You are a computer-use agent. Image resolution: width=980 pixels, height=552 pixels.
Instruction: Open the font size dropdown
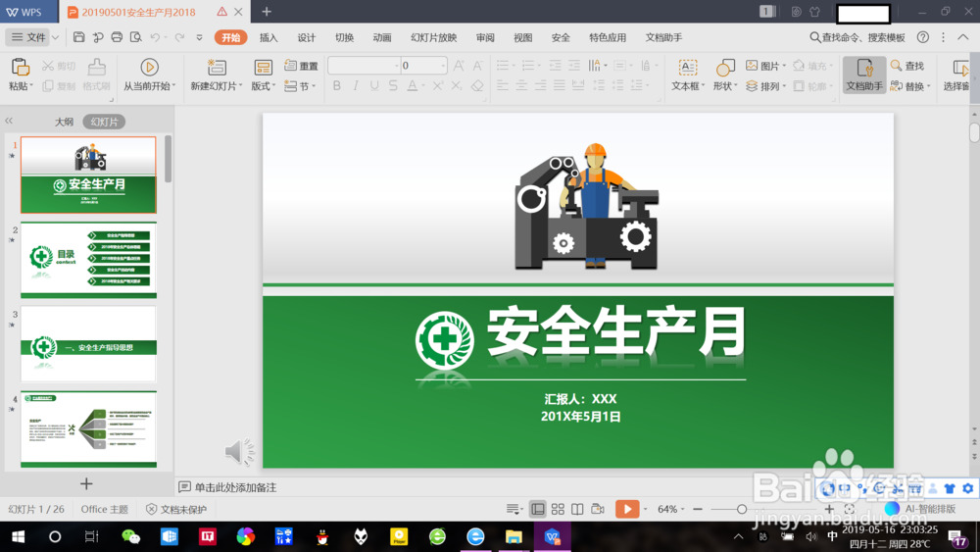pyautogui.click(x=443, y=66)
